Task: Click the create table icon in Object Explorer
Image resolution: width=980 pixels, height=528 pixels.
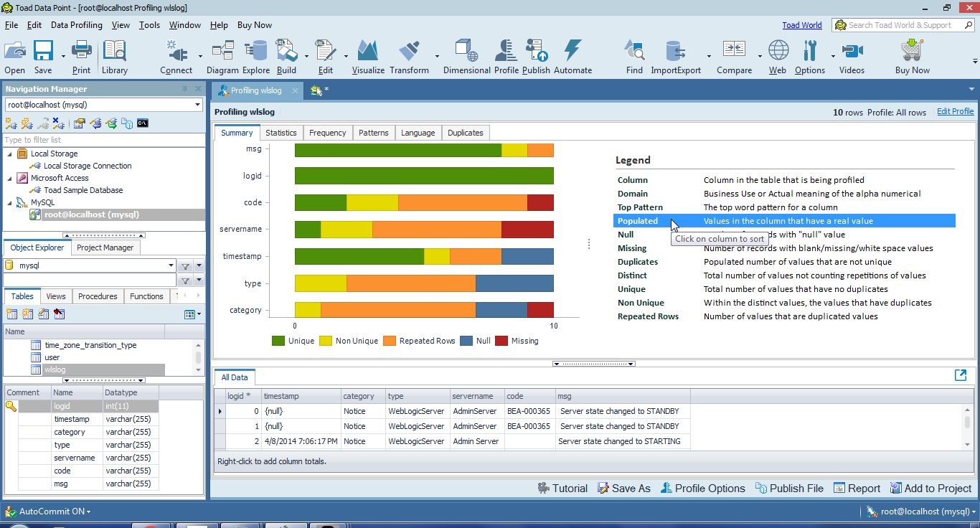Action: (x=11, y=313)
